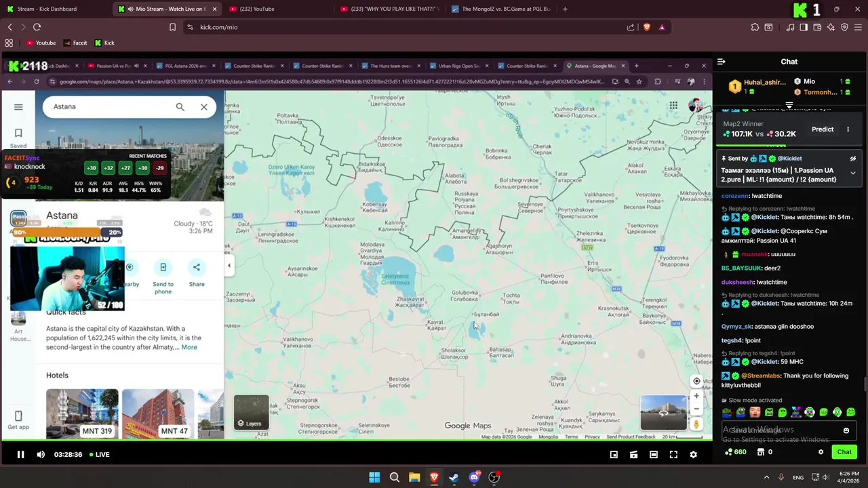The image size is (868, 488).
Task: Open prediction three-dot options menu
Action: pos(848,129)
